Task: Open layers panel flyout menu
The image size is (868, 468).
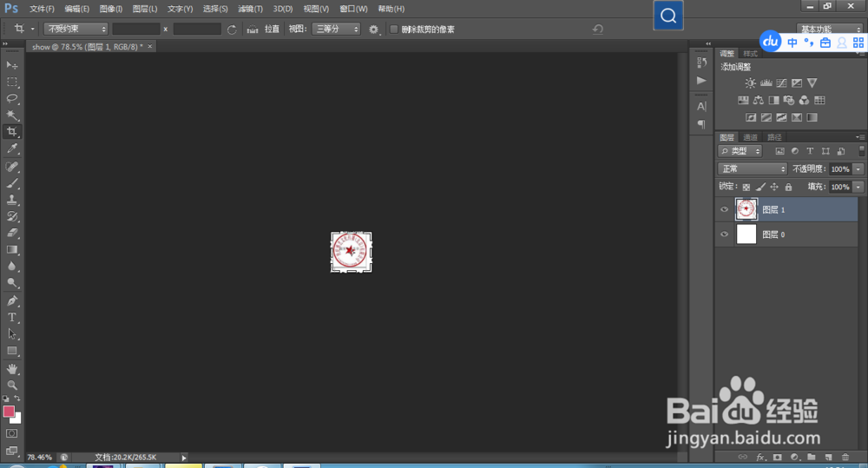Action: (x=860, y=137)
